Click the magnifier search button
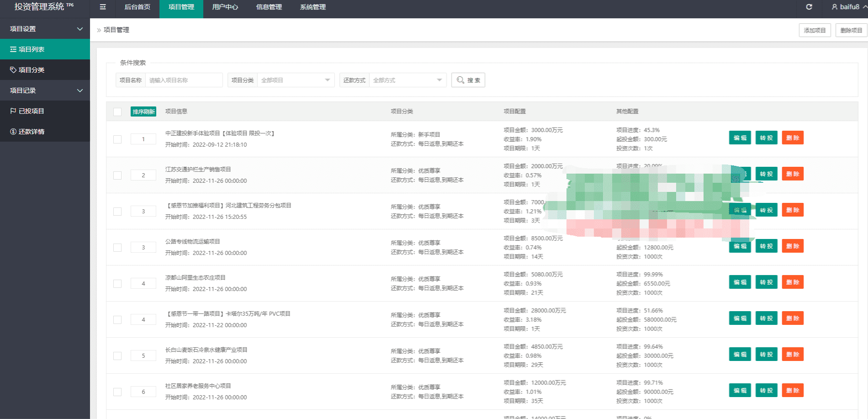 [x=468, y=80]
